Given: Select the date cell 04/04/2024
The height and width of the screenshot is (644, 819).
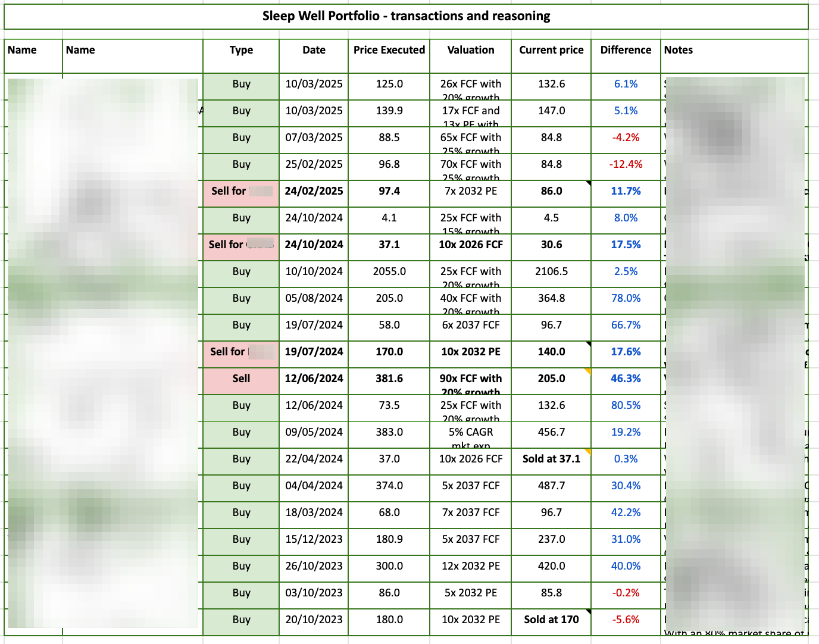Looking at the screenshot, I should (x=314, y=489).
